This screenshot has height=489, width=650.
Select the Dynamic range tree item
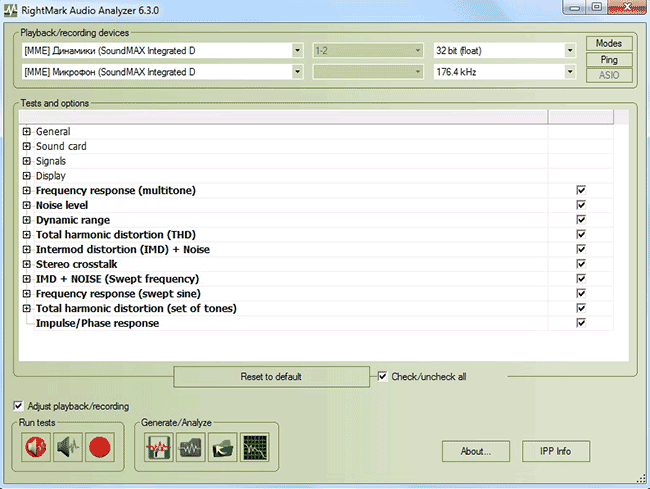point(72,220)
